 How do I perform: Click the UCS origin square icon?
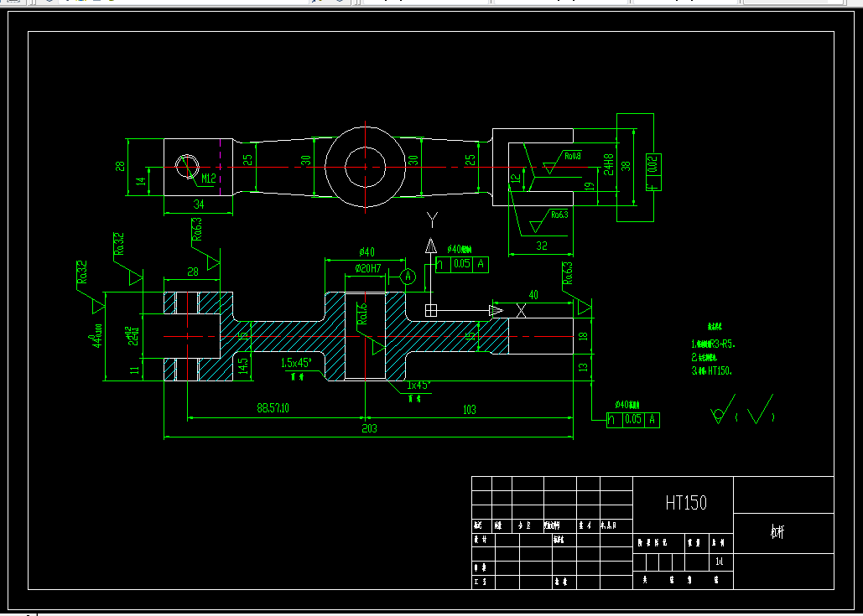431,310
